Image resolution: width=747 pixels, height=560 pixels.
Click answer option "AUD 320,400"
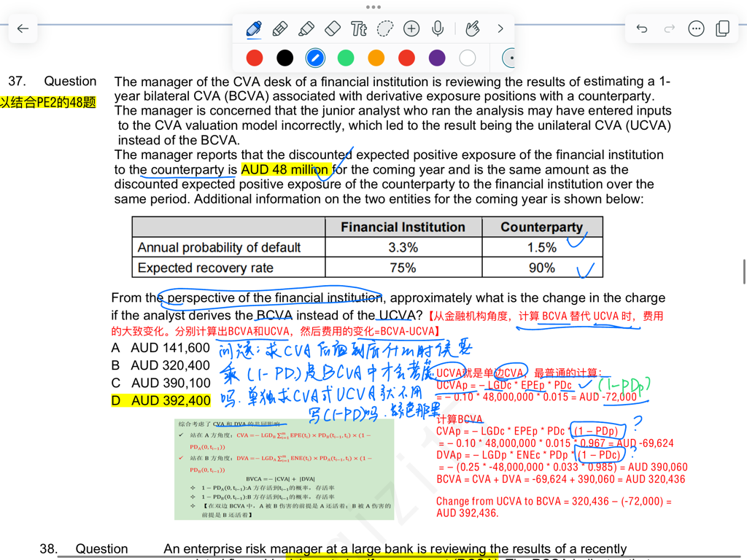tap(170, 365)
